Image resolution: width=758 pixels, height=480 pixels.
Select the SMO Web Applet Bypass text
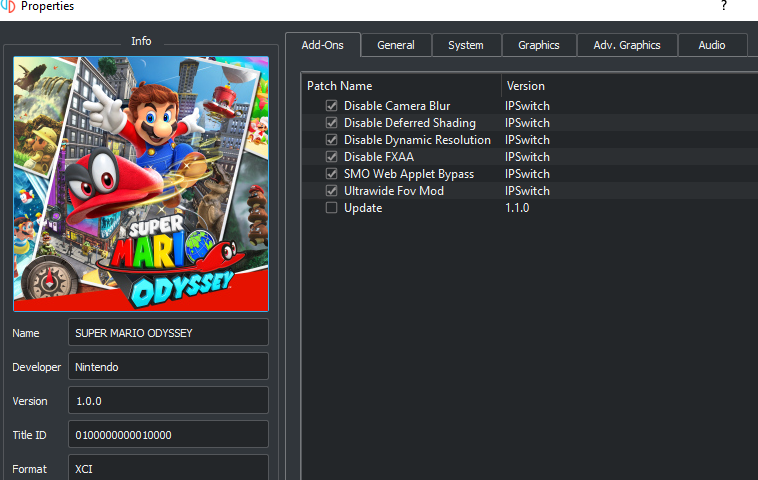[408, 174]
